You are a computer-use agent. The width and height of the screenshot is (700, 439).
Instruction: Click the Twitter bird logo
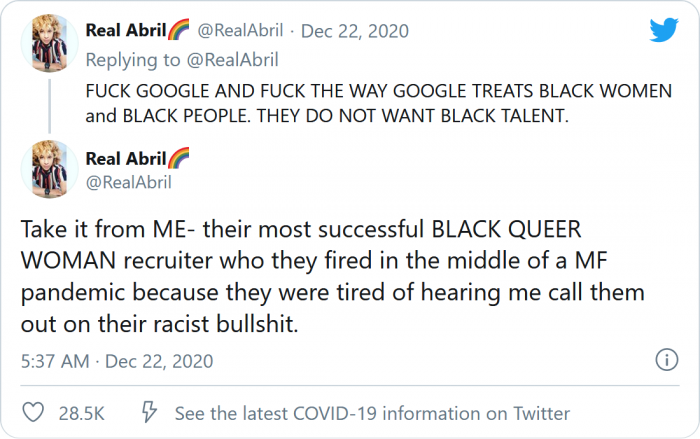tap(663, 31)
